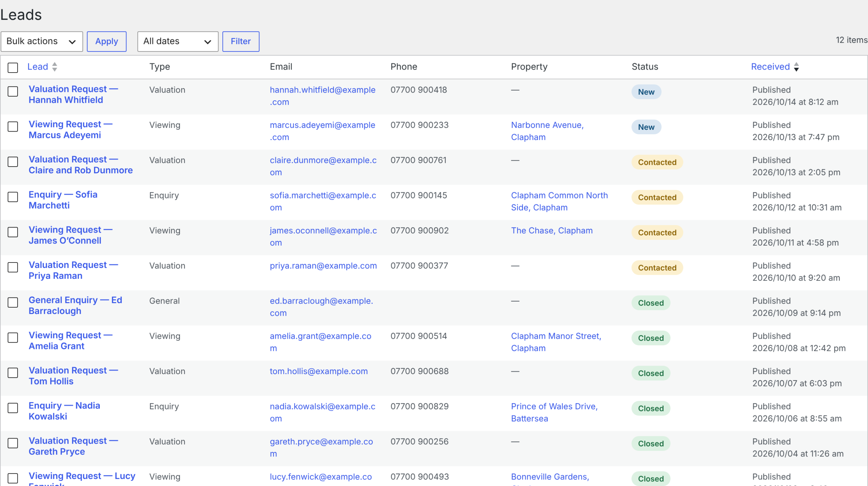Viewport: 868px width, 486px height.
Task: Open the All dates dropdown
Action: tap(178, 41)
